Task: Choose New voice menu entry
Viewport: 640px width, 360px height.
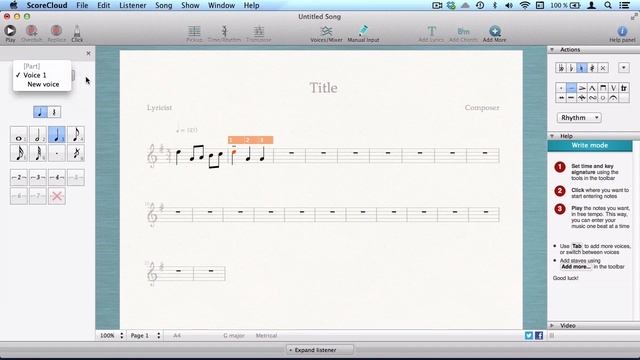Action: (x=43, y=84)
